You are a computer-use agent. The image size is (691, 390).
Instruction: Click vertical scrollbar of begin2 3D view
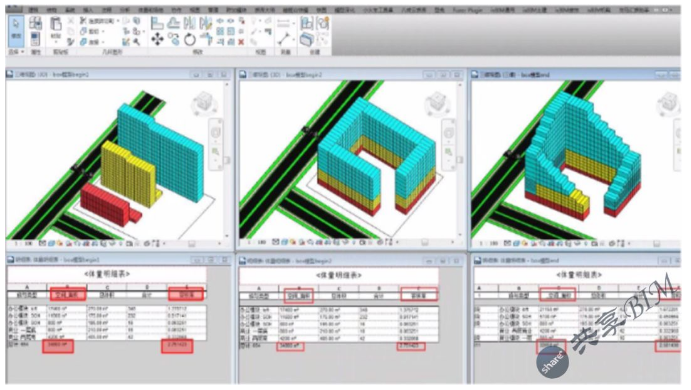(x=460, y=161)
